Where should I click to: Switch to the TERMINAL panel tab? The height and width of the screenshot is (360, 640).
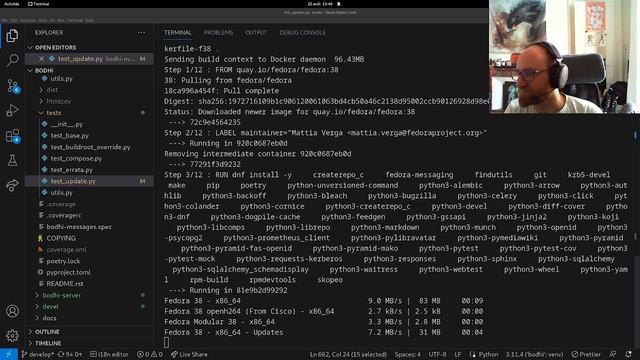coord(178,33)
